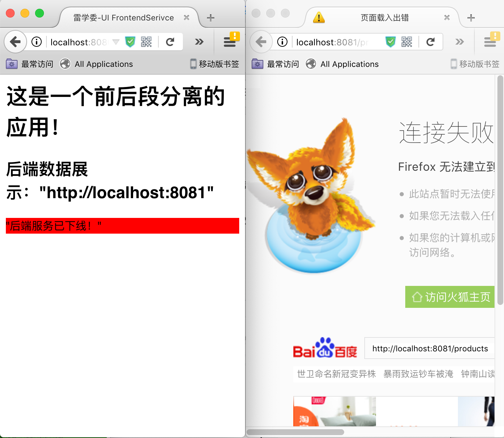Click the site info icon in left window

tap(36, 42)
